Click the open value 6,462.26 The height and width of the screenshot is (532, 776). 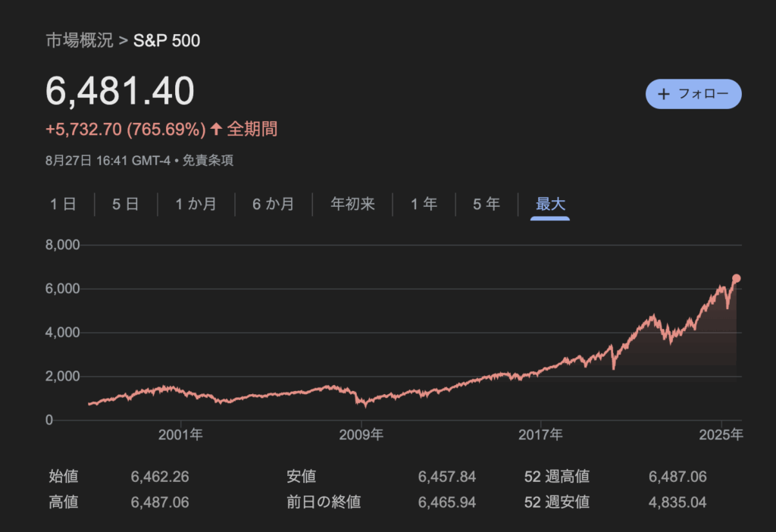pos(160,477)
